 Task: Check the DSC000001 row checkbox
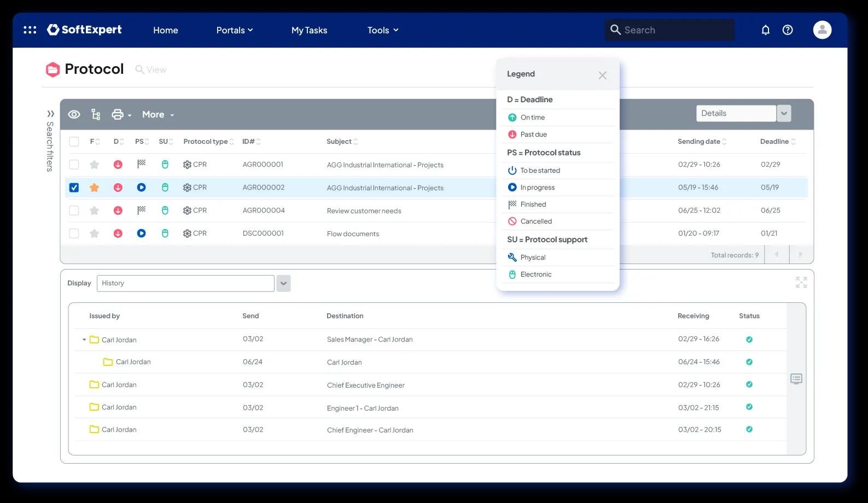pos(74,233)
